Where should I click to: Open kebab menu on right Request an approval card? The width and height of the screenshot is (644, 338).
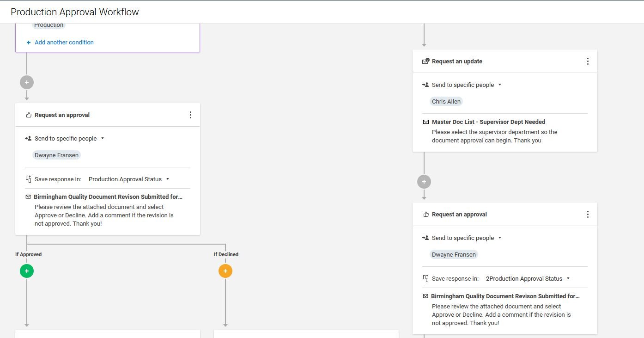click(x=588, y=215)
